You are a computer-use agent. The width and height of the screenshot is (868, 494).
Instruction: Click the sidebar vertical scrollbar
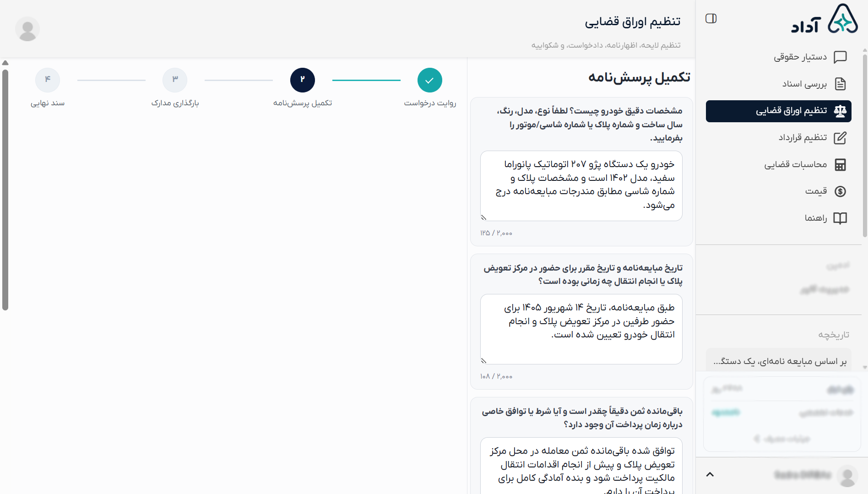click(x=865, y=147)
